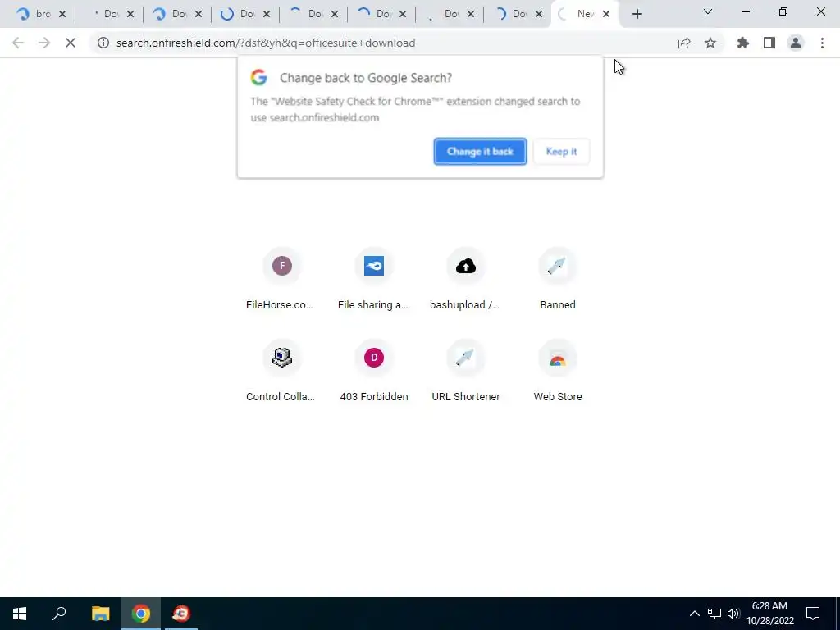840x630 pixels.
Task: Stop loading the page
Action: (71, 43)
